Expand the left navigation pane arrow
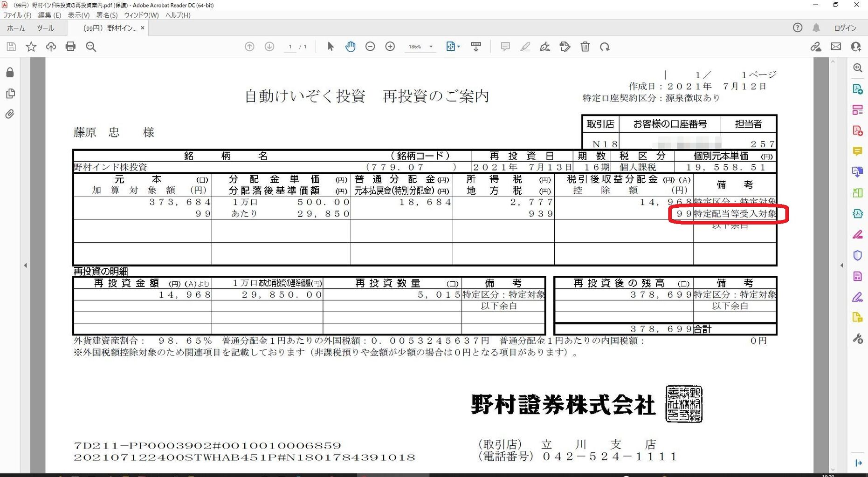 pos(25,266)
